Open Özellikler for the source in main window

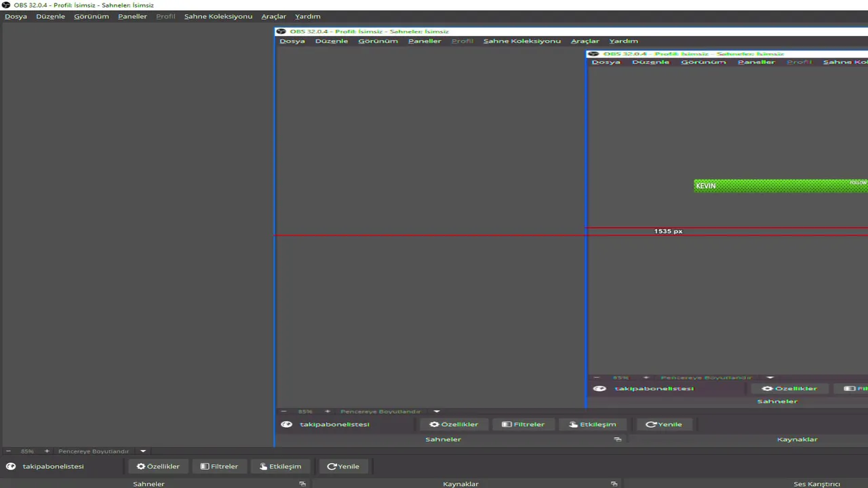pyautogui.click(x=158, y=466)
